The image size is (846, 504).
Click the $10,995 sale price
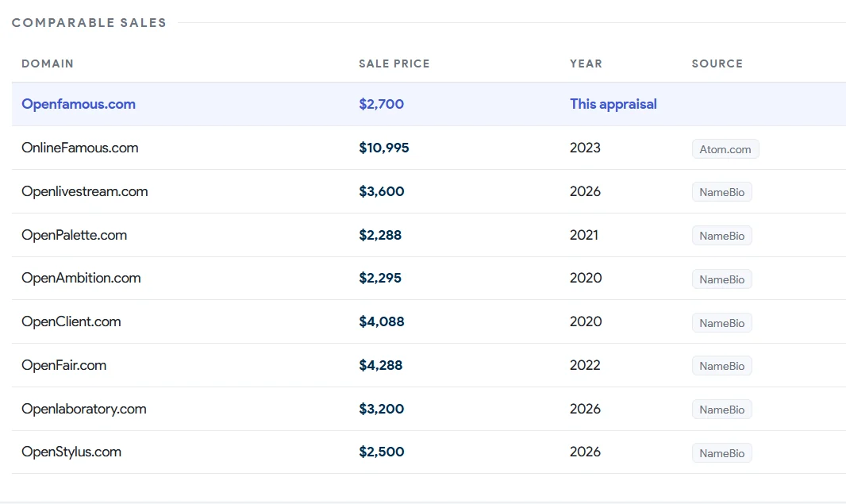384,148
